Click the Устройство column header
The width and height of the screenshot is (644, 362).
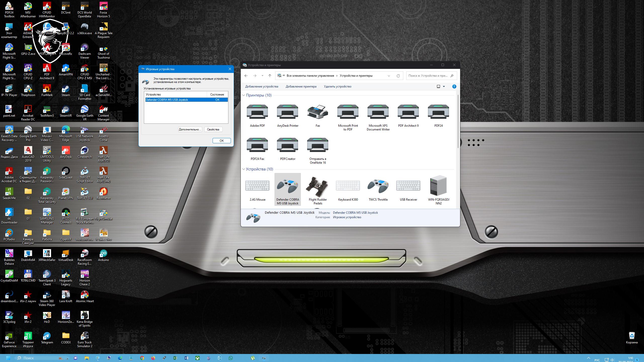(176, 95)
